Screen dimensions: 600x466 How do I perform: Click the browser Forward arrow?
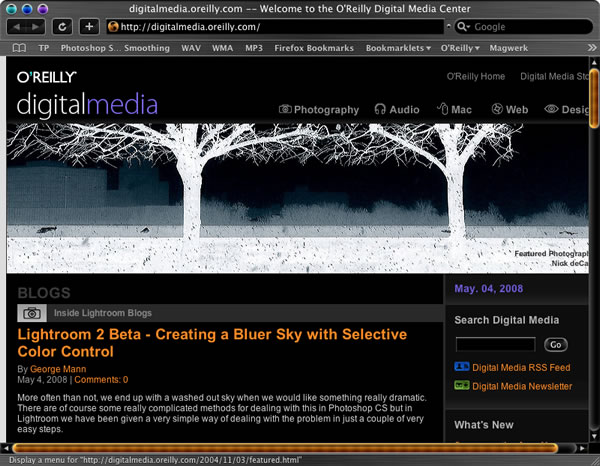(35, 27)
